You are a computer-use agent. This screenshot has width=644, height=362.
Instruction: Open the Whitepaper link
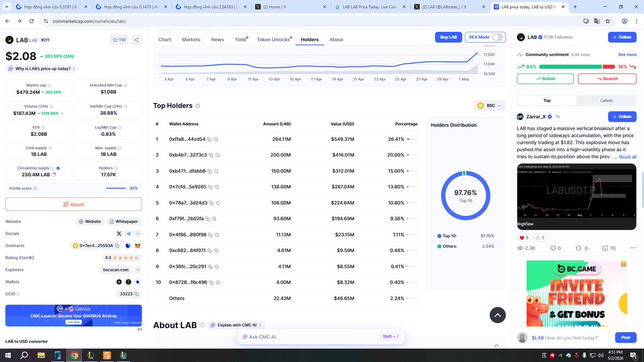pyautogui.click(x=124, y=221)
